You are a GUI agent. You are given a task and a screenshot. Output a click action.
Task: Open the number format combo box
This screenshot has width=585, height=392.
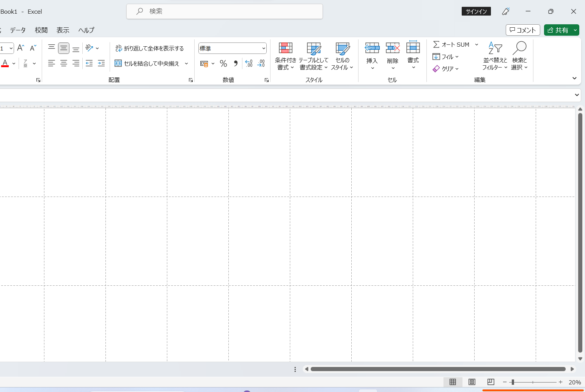[x=232, y=48]
